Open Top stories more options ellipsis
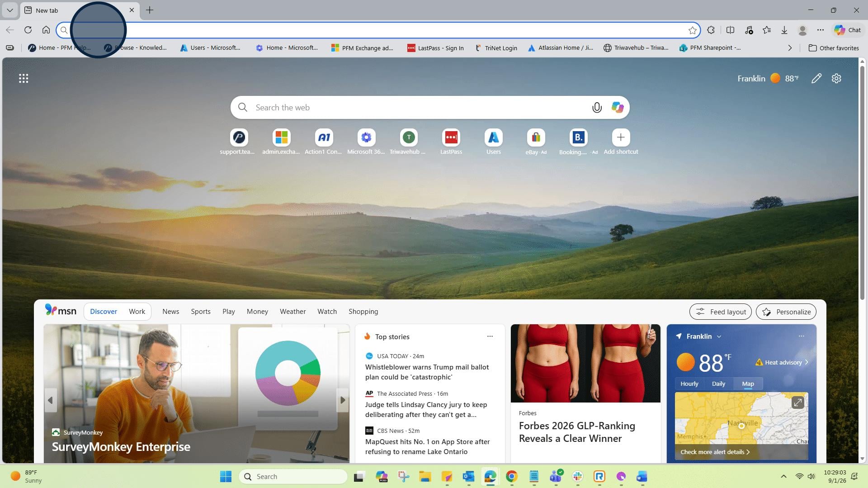The image size is (868, 488). coord(490,336)
